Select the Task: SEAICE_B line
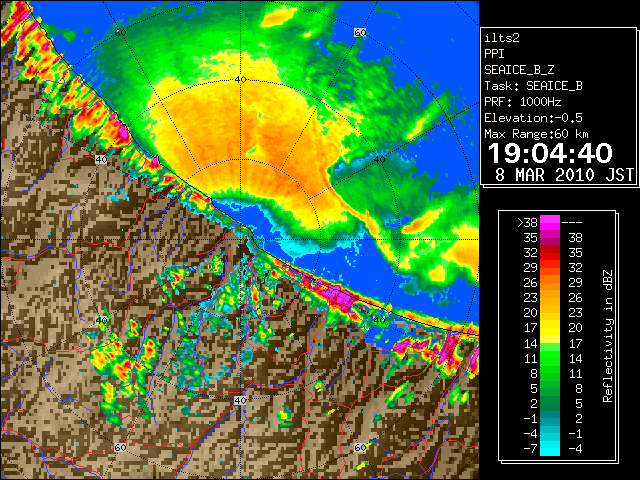The height and width of the screenshot is (480, 640). (x=533, y=86)
